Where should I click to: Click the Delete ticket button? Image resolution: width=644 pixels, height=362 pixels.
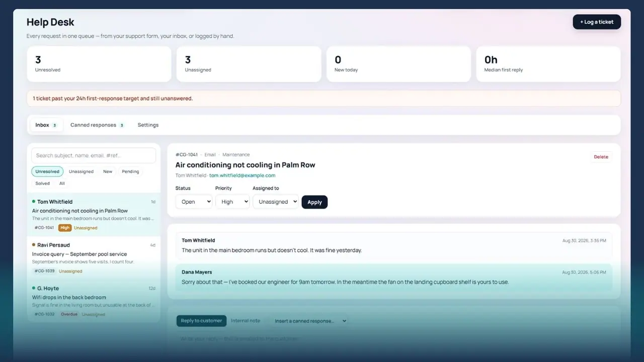pos(601,157)
